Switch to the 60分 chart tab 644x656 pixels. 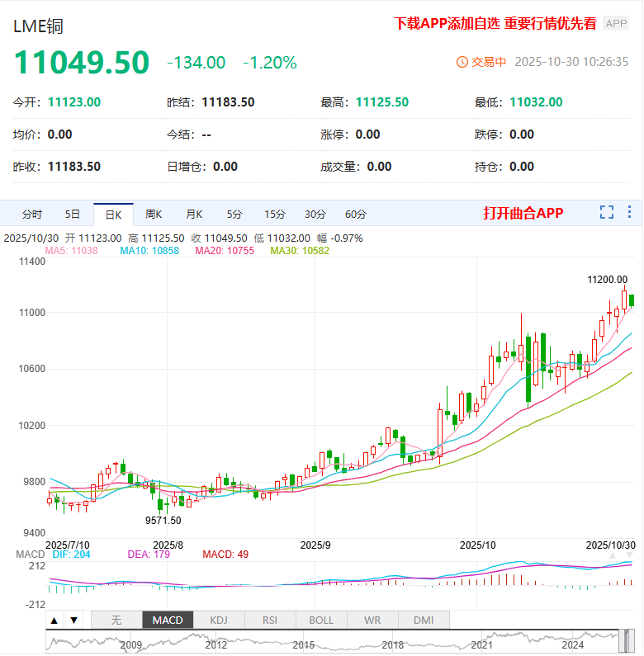click(356, 215)
